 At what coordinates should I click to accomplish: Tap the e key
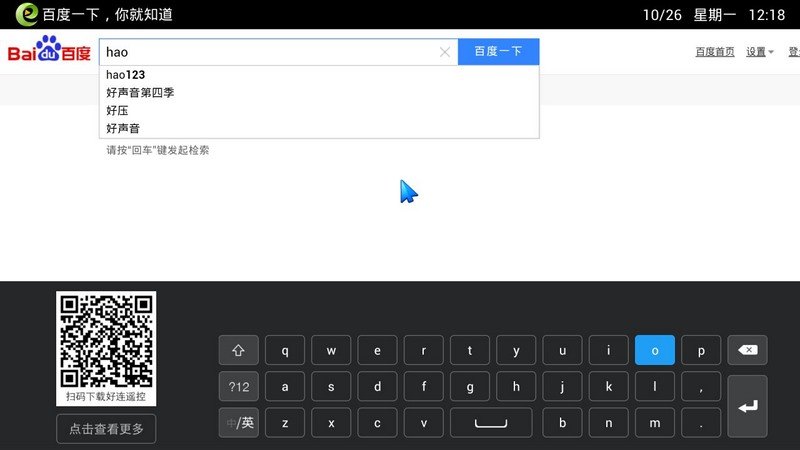pyautogui.click(x=377, y=350)
